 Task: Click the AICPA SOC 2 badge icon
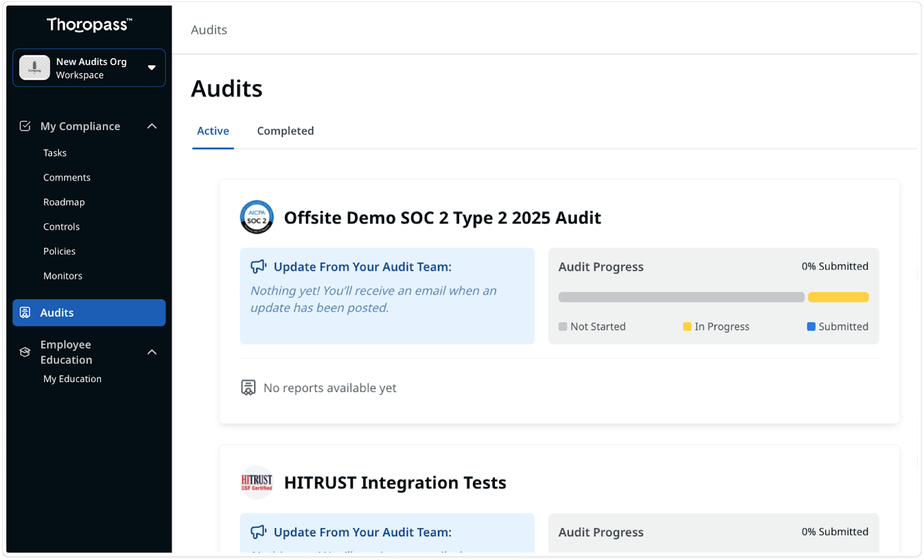[x=256, y=217]
